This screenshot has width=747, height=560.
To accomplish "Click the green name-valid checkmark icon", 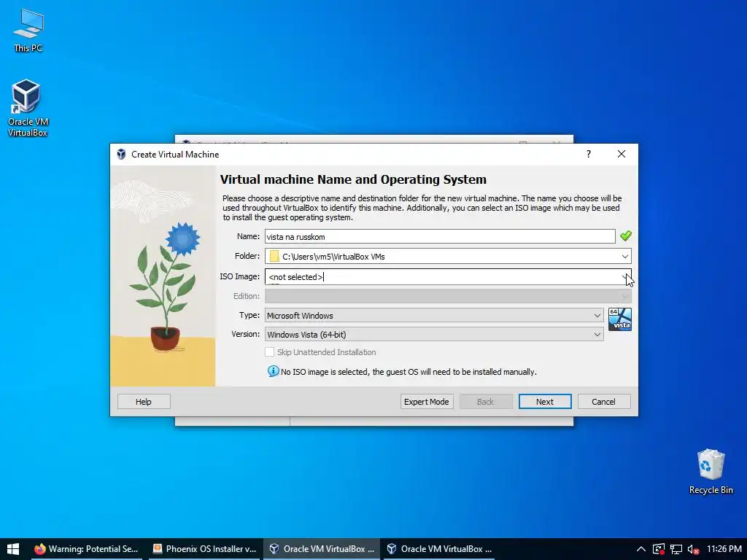I will (625, 236).
